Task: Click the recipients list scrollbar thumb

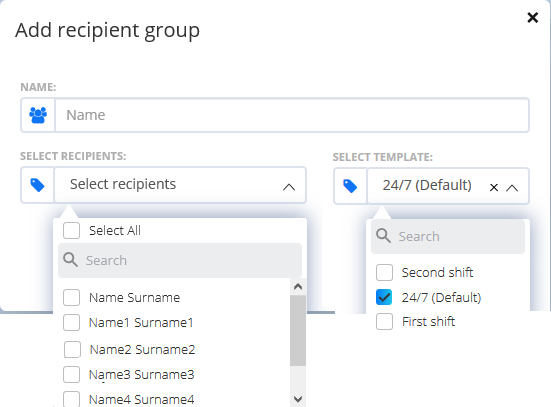Action: click(x=298, y=330)
